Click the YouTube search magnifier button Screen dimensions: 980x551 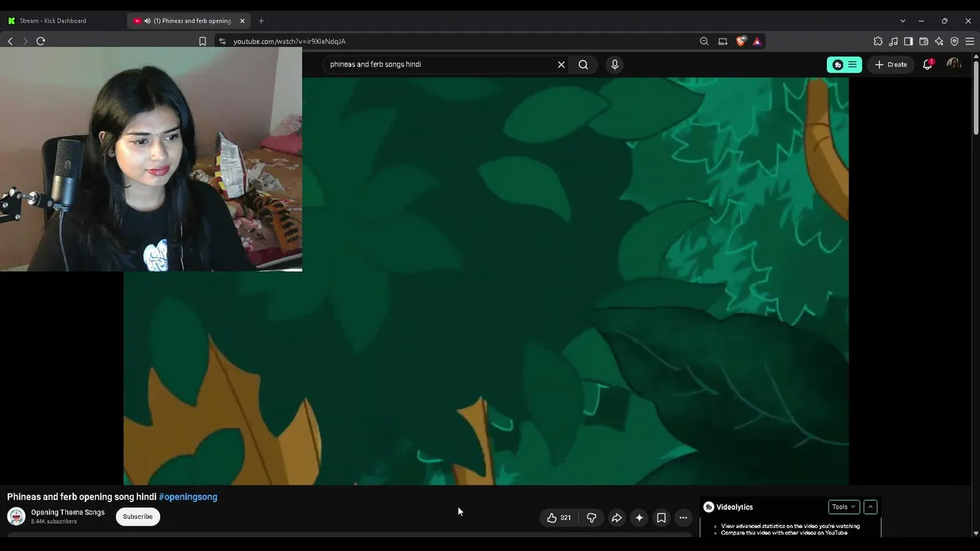(x=583, y=64)
